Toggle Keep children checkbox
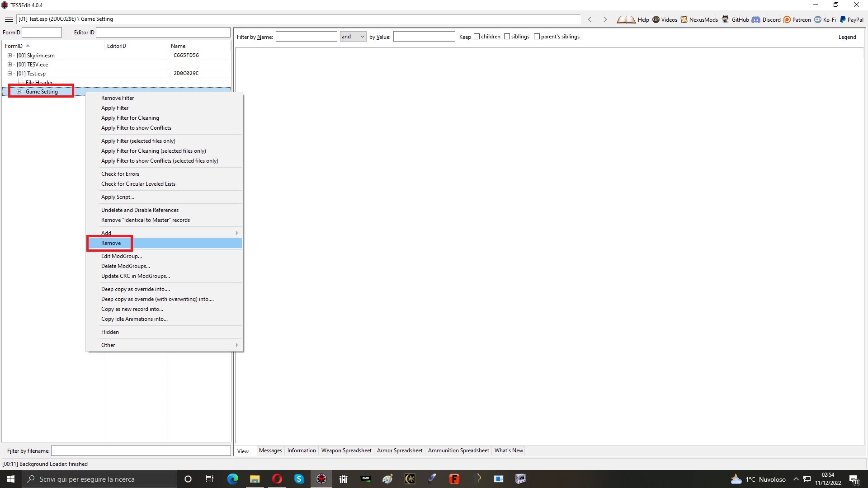Viewport: 868px width, 488px height. tap(476, 37)
